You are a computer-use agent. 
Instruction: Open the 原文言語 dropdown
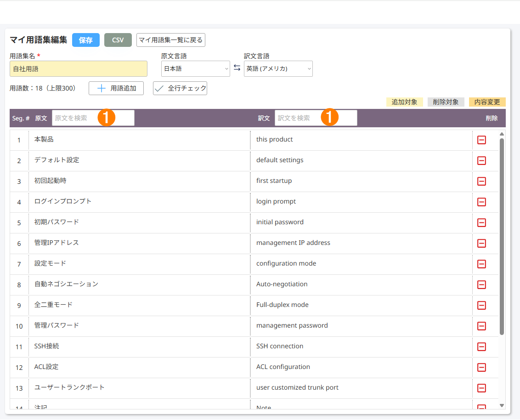click(196, 68)
